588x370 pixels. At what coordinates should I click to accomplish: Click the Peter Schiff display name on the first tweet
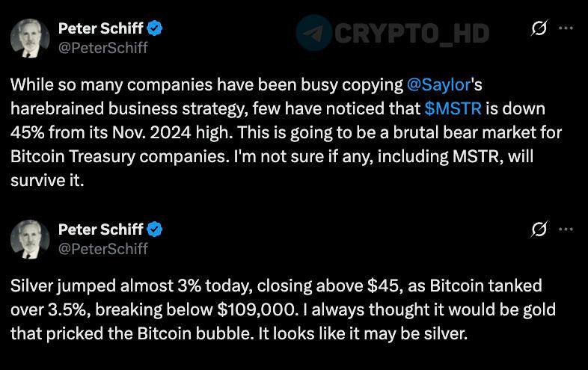(100, 30)
